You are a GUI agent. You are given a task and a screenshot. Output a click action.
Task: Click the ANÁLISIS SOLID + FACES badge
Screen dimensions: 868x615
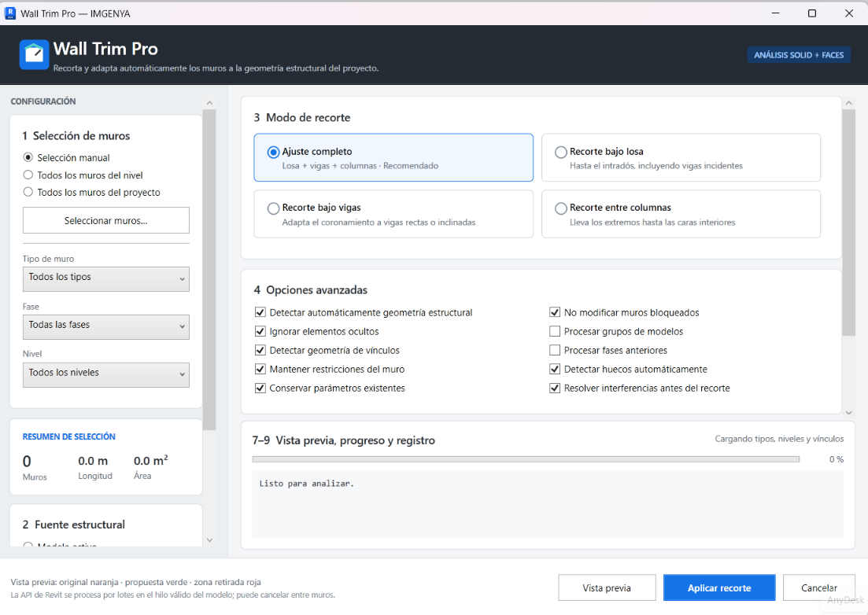click(x=799, y=55)
